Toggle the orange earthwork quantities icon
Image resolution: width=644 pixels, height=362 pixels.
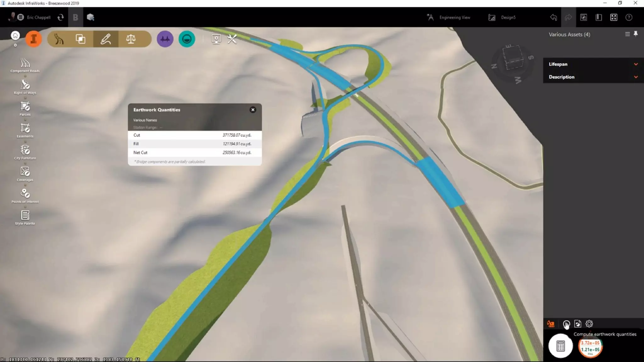pos(551,324)
